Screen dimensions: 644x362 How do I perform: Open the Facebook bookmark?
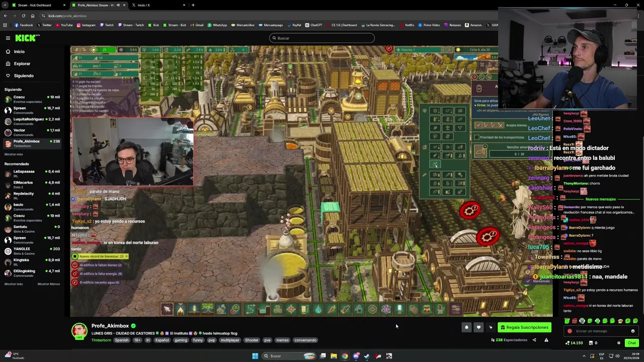(24, 25)
